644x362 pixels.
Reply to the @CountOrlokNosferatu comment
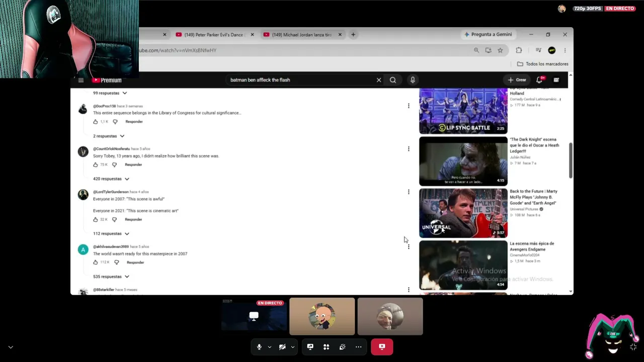pos(133,165)
